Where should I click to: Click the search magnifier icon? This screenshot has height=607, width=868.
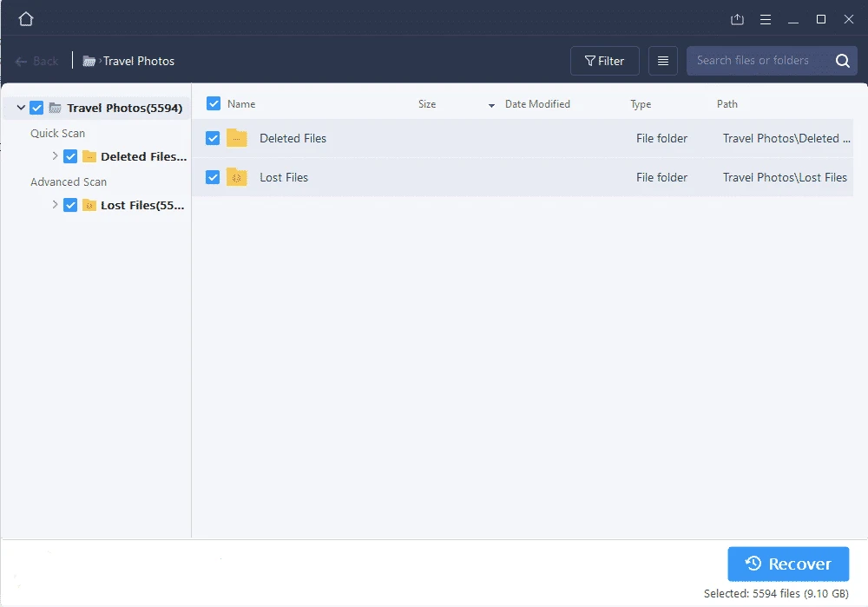(841, 61)
